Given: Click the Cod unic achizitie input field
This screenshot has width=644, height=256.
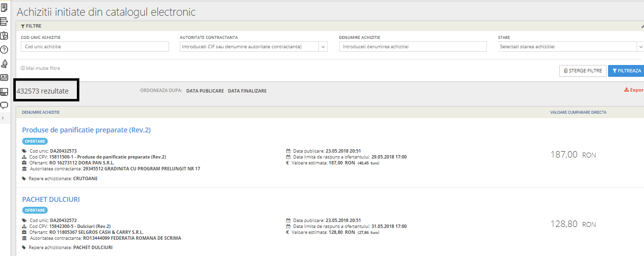Looking at the screenshot, I should tap(95, 47).
